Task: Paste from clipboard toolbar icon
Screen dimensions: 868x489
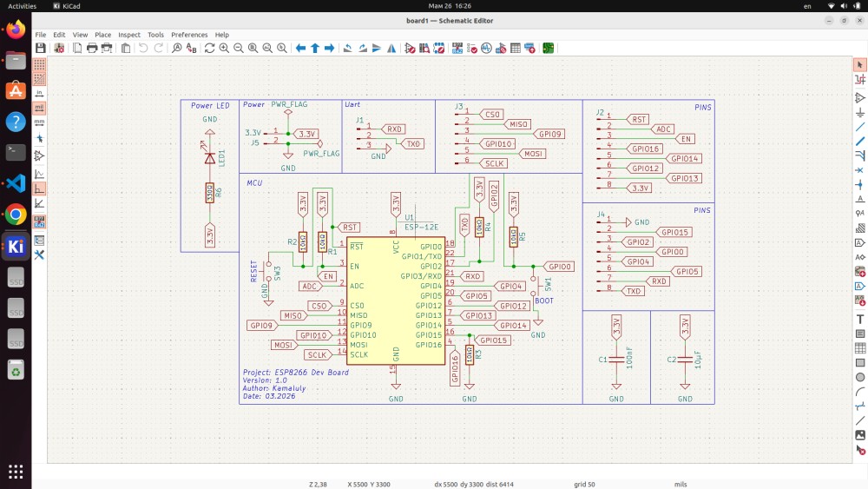Action: [126, 48]
